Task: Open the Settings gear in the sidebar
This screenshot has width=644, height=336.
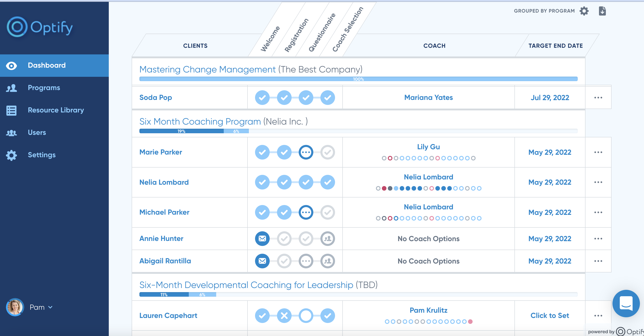Action: 11,155
